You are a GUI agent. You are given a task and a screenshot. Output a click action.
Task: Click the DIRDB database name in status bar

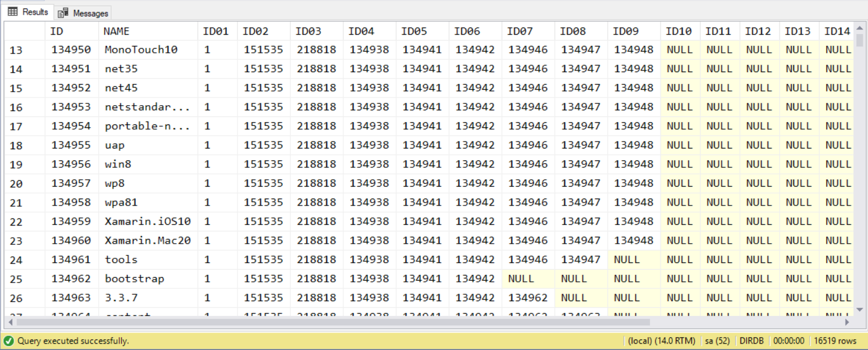[751, 341]
